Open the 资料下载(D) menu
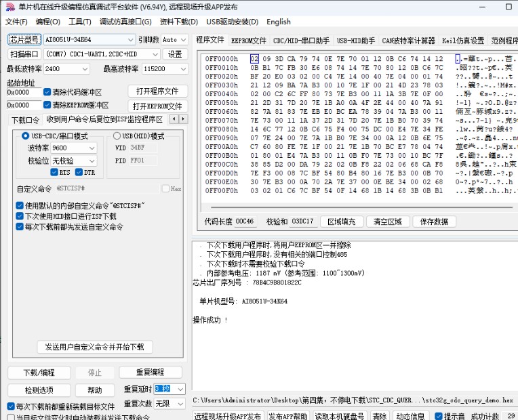Viewport: 518px width, 420px height. click(179, 22)
